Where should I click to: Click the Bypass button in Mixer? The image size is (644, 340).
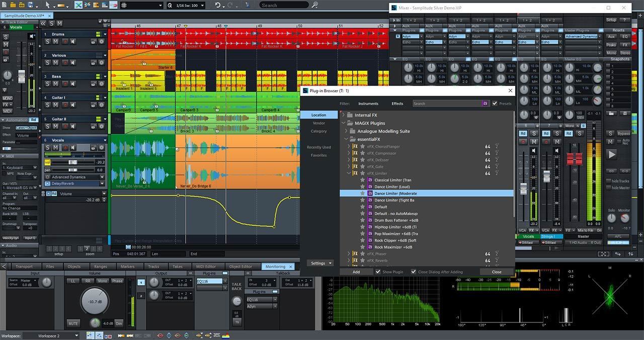pyautogui.click(x=623, y=134)
